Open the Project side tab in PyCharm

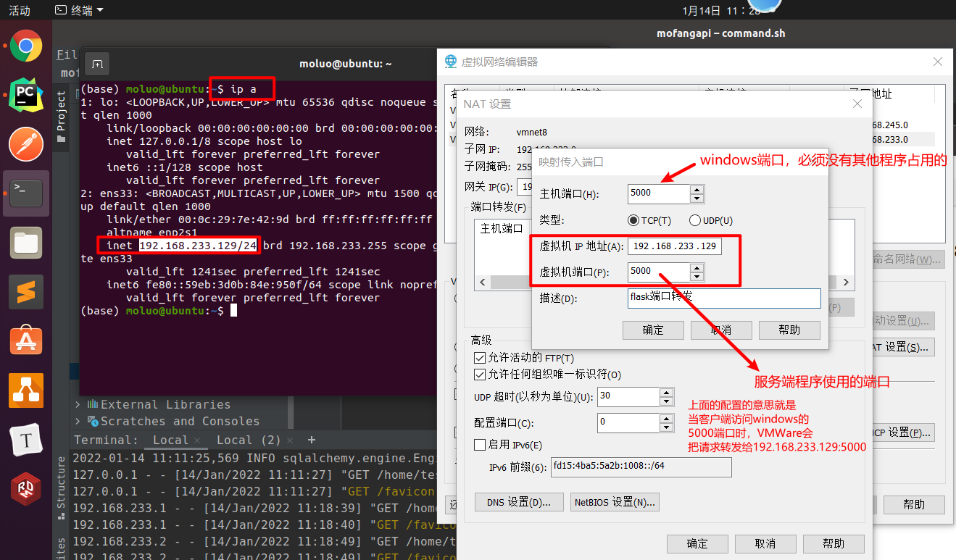(x=61, y=116)
